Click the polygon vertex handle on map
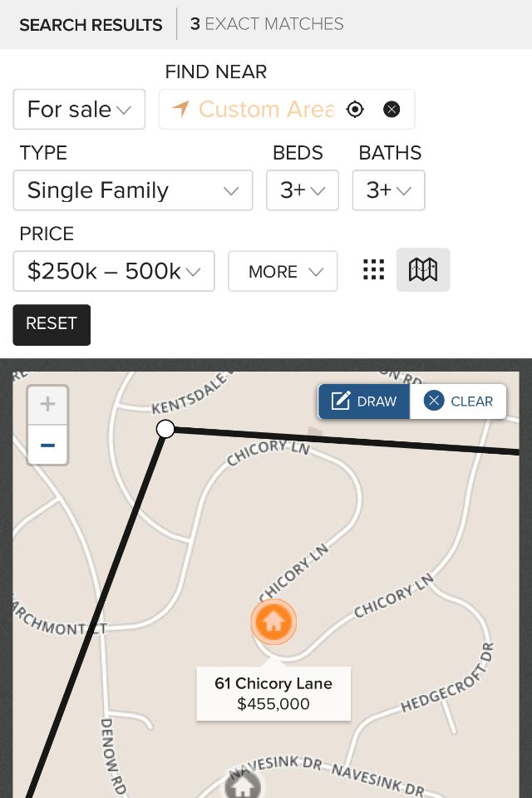Viewport: 532px width, 798px height. point(165,429)
